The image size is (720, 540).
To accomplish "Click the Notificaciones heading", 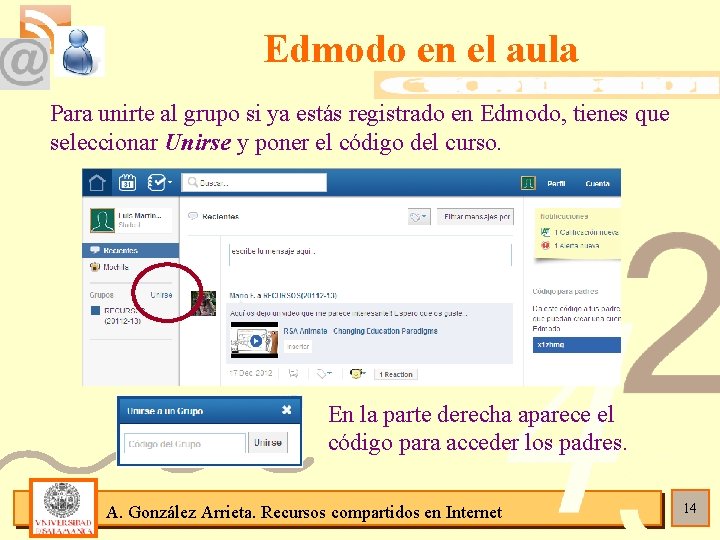I will pyautogui.click(x=564, y=216).
